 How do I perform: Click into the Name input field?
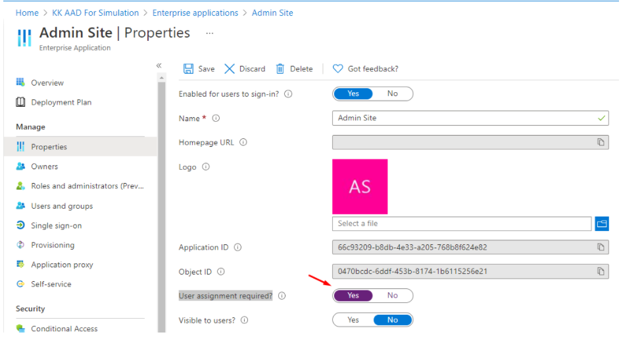pyautogui.click(x=470, y=118)
